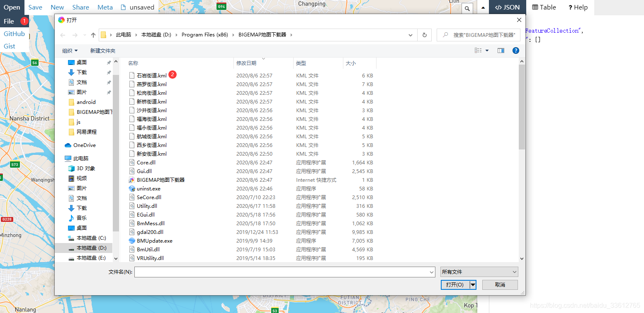This screenshot has width=644, height=313.
Task: Select 沙井街道.kml file
Action: tap(152, 110)
